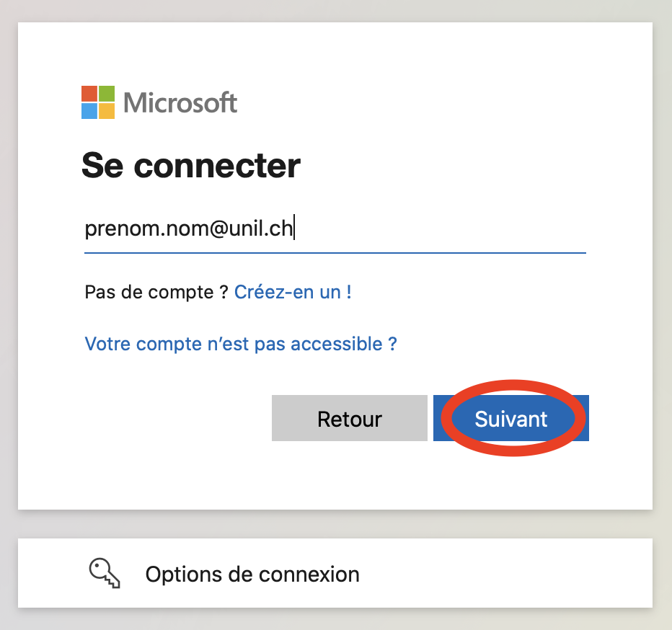Click blank area below Retour button in sign-in card
672x630 pixels.
point(349,476)
